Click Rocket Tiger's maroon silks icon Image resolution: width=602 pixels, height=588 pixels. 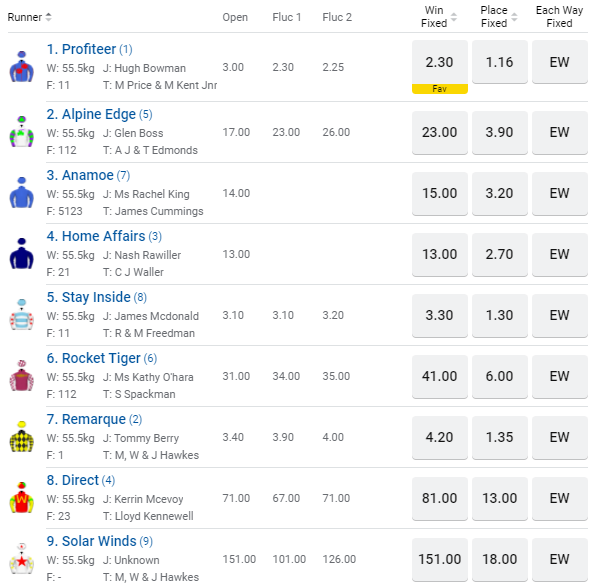(x=20, y=376)
